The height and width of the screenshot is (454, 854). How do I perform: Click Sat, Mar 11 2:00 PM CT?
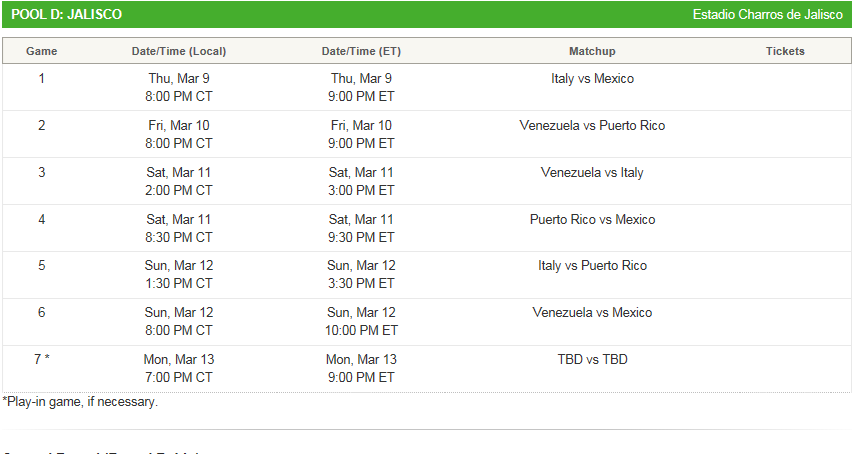click(179, 182)
